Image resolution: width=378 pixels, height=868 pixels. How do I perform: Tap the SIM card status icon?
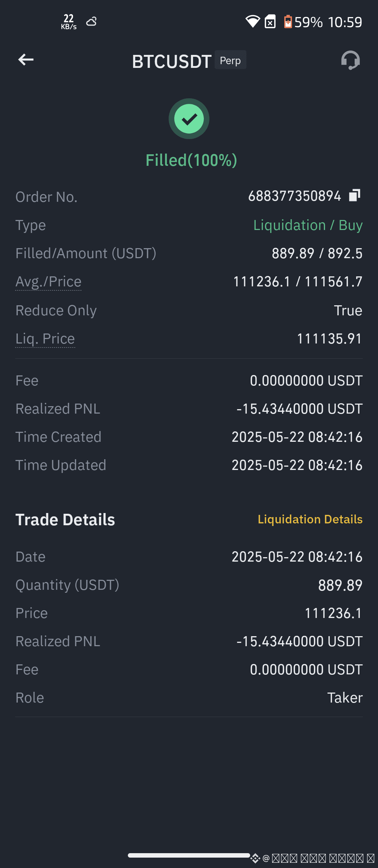(270, 22)
